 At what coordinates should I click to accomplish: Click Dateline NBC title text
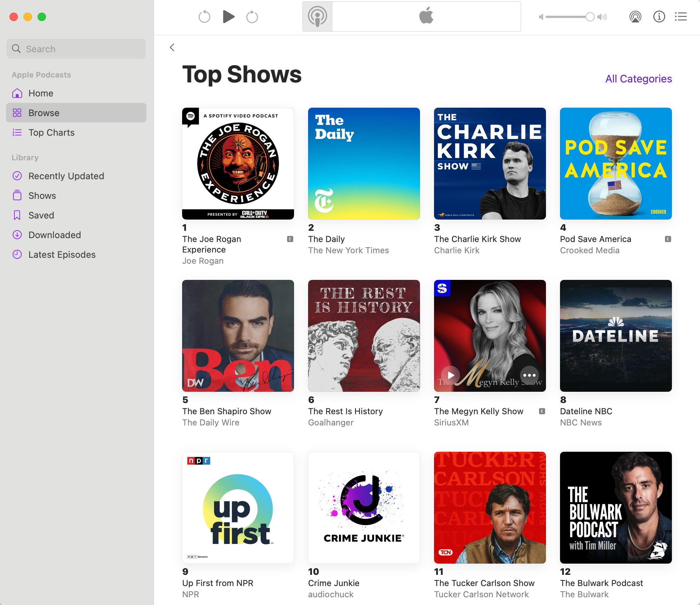click(x=586, y=411)
